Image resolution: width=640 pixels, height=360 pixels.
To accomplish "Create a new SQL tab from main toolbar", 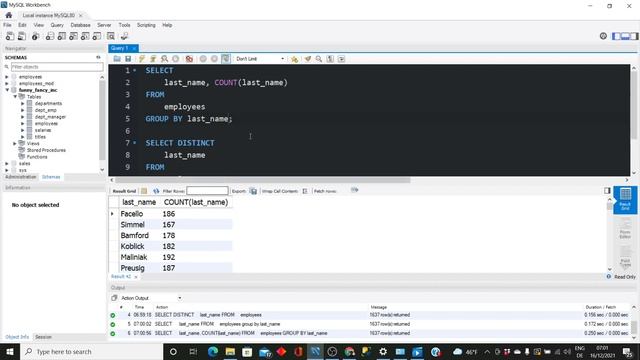I will (10, 36).
